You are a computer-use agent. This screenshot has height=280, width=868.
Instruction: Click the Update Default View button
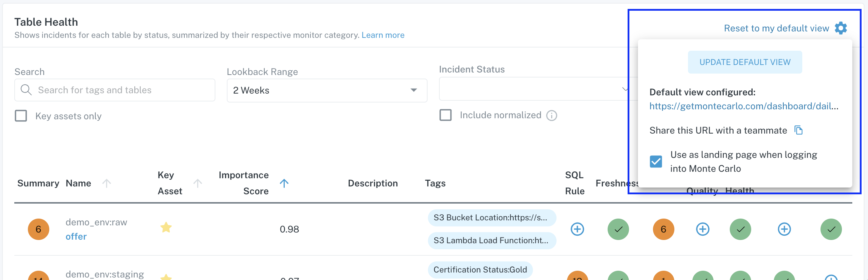pyautogui.click(x=745, y=62)
